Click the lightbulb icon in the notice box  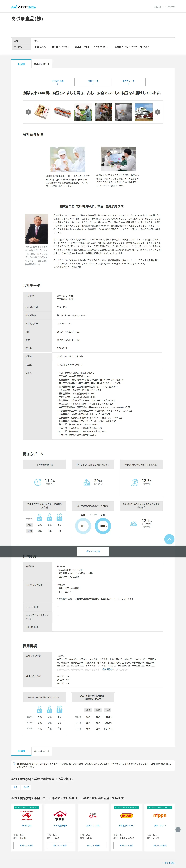(x=14, y=764)
